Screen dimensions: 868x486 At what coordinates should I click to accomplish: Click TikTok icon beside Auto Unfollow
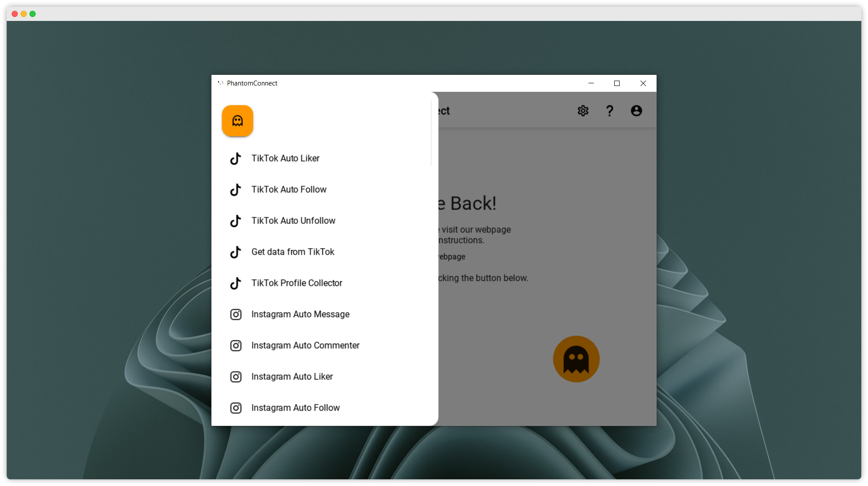(235, 221)
